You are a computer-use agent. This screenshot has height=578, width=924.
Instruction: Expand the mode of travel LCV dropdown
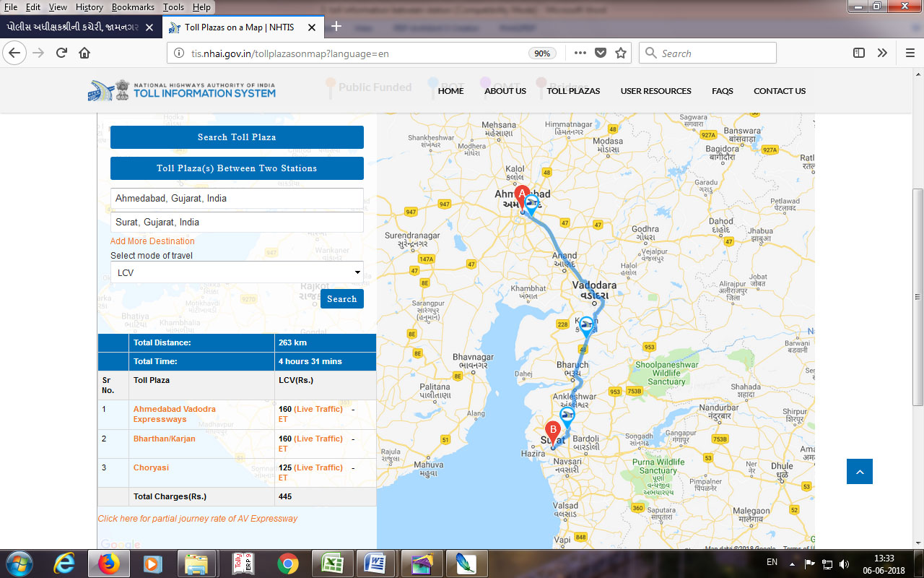237,272
